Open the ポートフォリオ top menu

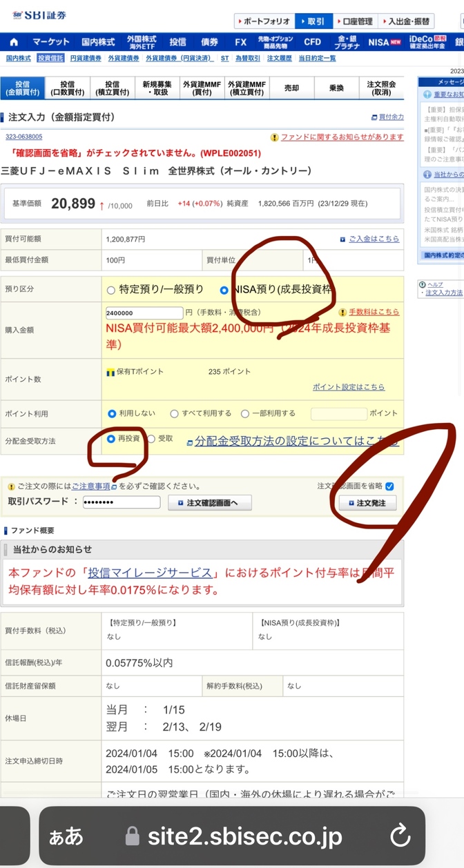coord(264,21)
